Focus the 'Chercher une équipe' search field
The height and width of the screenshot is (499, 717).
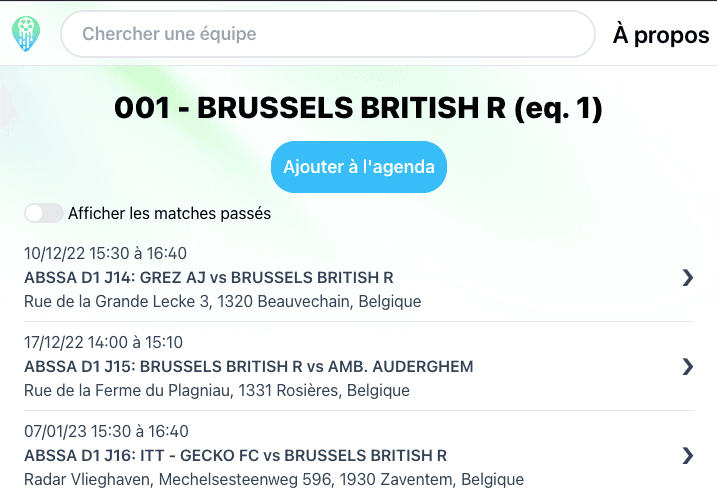click(328, 34)
